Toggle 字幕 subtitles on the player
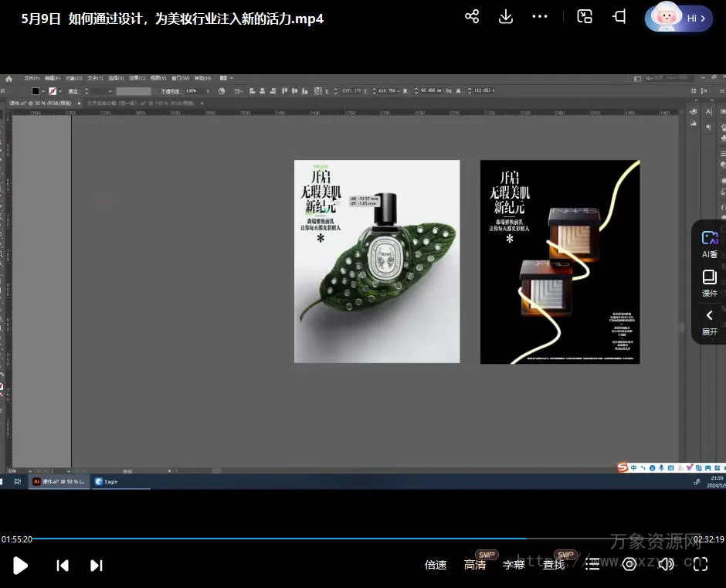This screenshot has width=726, height=588. click(x=514, y=565)
